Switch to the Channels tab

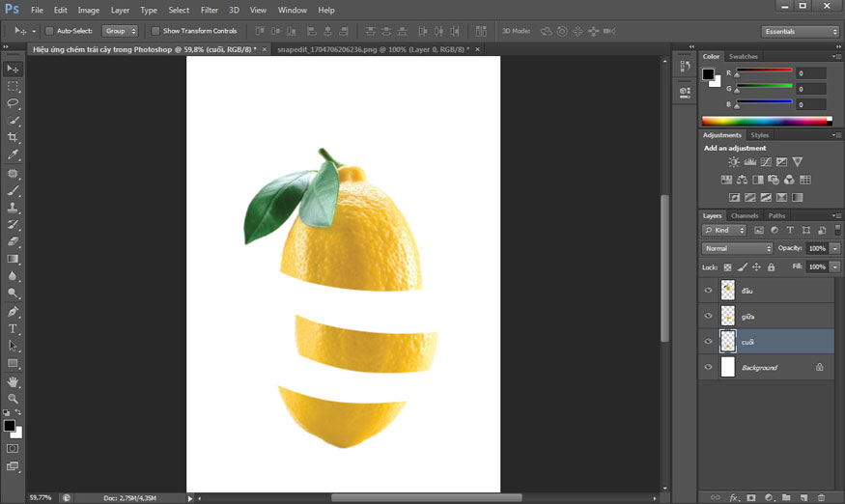click(745, 215)
